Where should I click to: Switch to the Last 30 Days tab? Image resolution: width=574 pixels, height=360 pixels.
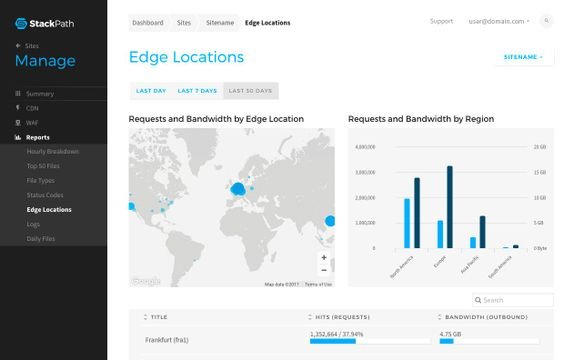coord(250,91)
